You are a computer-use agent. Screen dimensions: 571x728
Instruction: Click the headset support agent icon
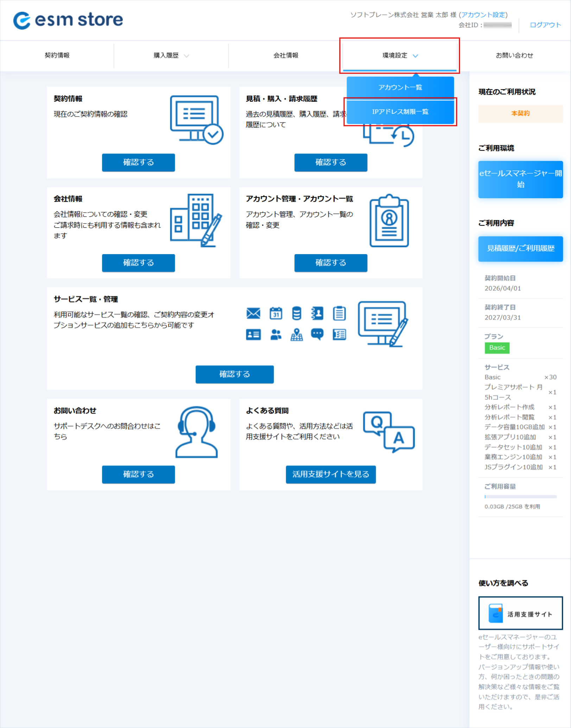tap(196, 432)
